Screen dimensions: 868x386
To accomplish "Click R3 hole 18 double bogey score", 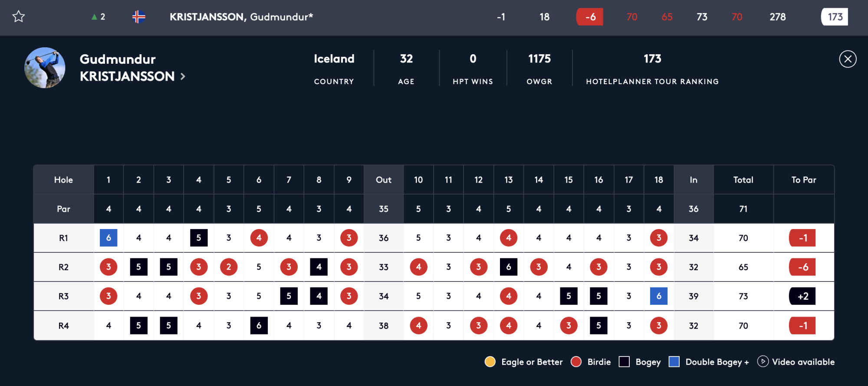I will coord(659,296).
